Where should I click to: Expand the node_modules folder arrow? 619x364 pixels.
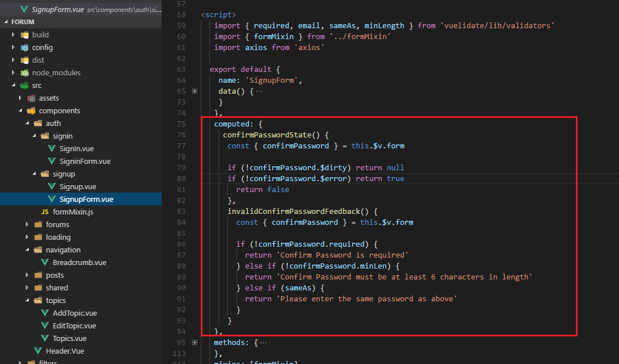tap(13, 72)
